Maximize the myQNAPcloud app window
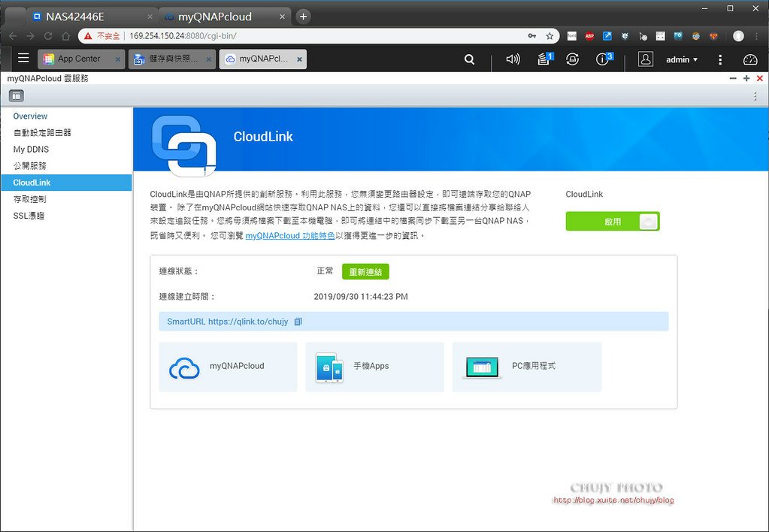Image resolution: width=769 pixels, height=532 pixels. coord(746,78)
